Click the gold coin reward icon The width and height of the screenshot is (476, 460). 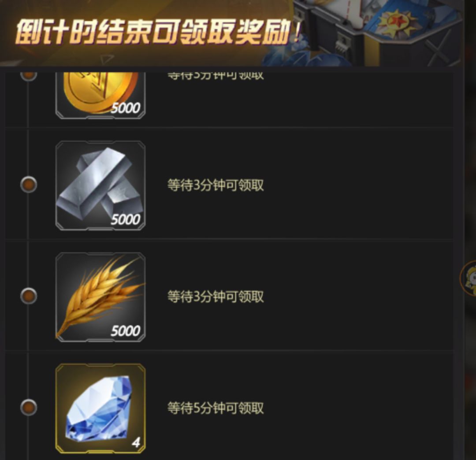tap(100, 95)
